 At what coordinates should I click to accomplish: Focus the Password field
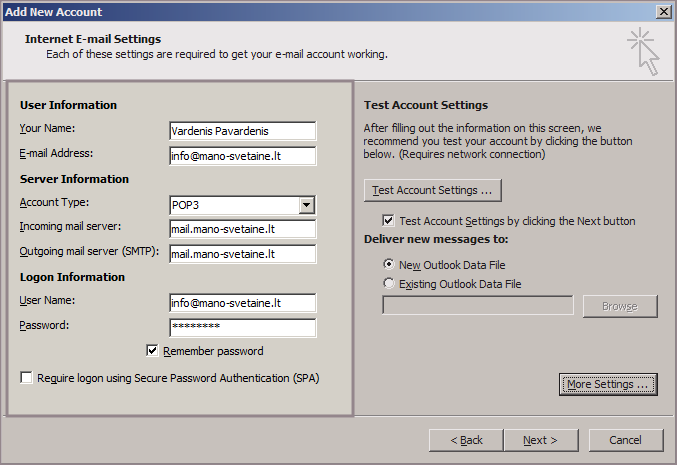(x=242, y=328)
